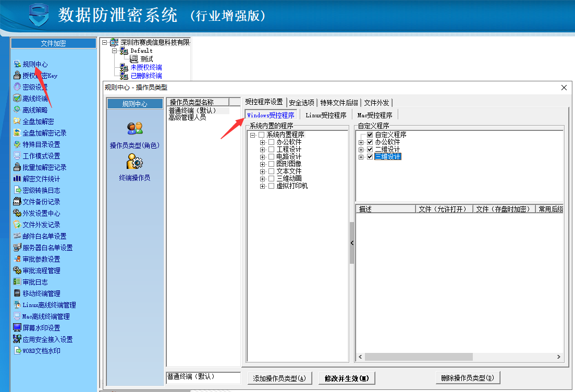
Task: Click the horizontal scrollbar in custom program list
Action: [419, 357]
